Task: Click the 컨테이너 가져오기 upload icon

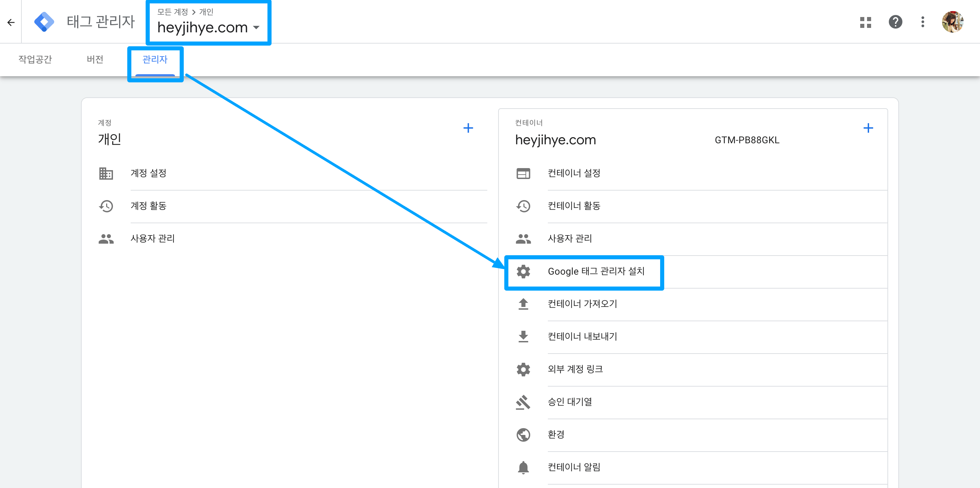Action: (523, 304)
